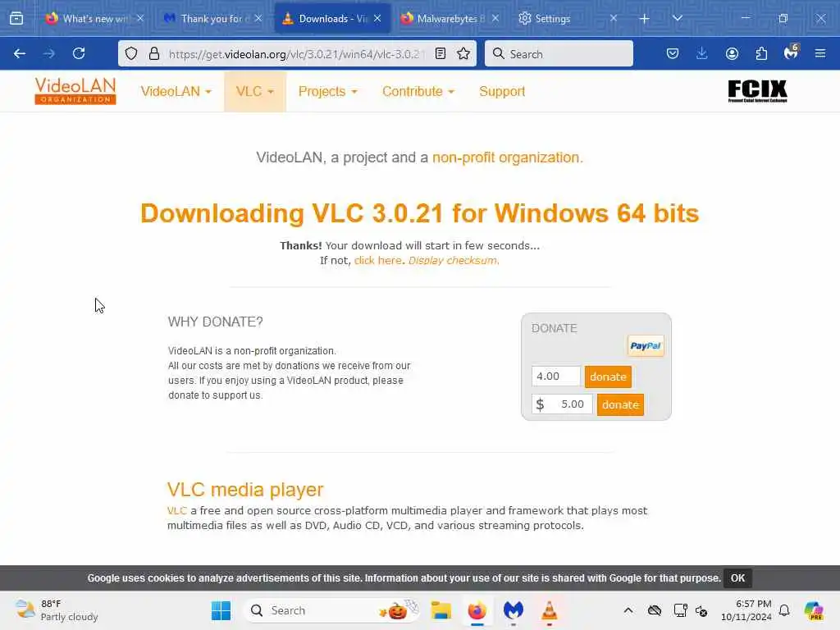Screen dimensions: 840x630
Task: Close the Downloads - VideoLAN tab
Action: (x=377, y=18)
